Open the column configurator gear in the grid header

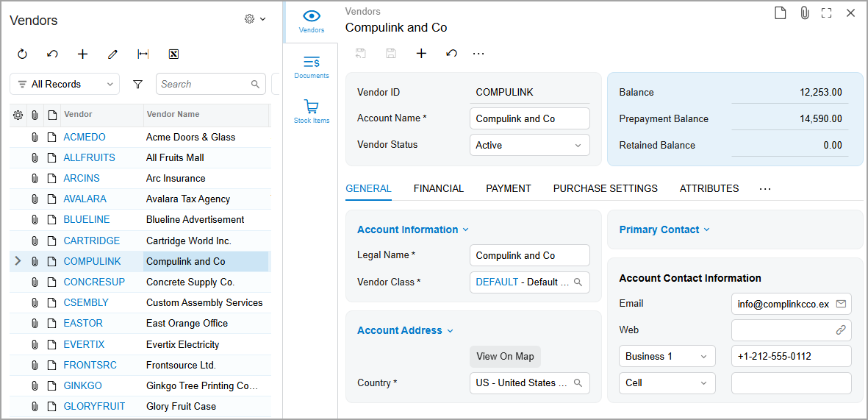click(x=18, y=115)
